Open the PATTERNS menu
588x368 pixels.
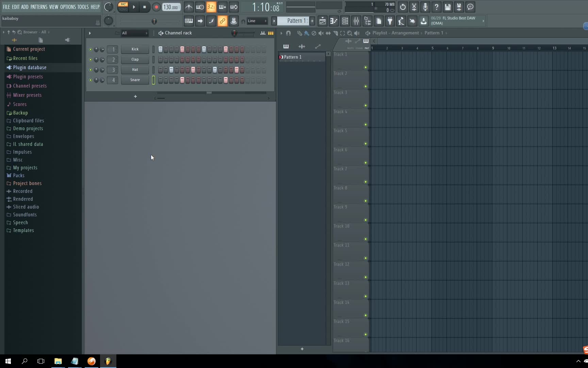click(39, 6)
